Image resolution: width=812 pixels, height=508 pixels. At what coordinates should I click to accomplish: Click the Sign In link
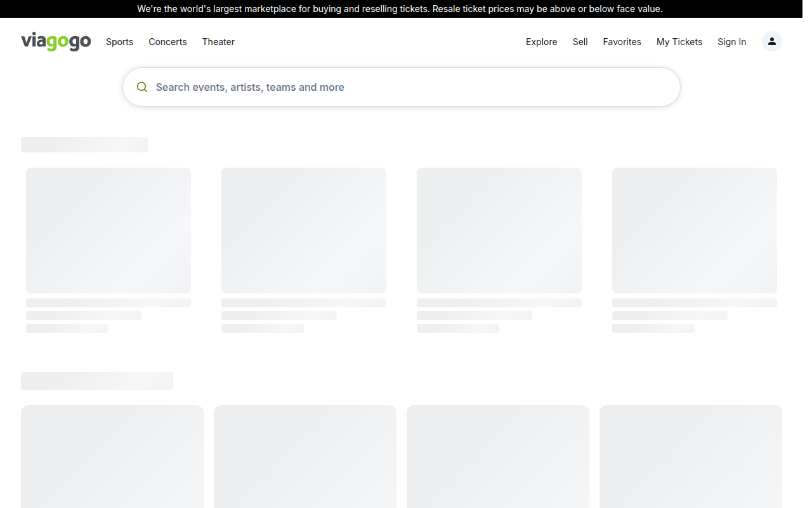(731, 42)
